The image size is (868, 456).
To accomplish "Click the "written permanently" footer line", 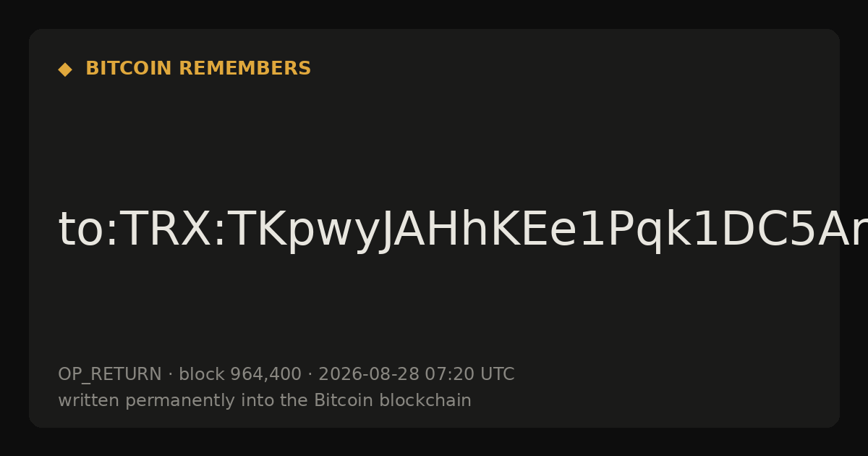I will point(265,401).
